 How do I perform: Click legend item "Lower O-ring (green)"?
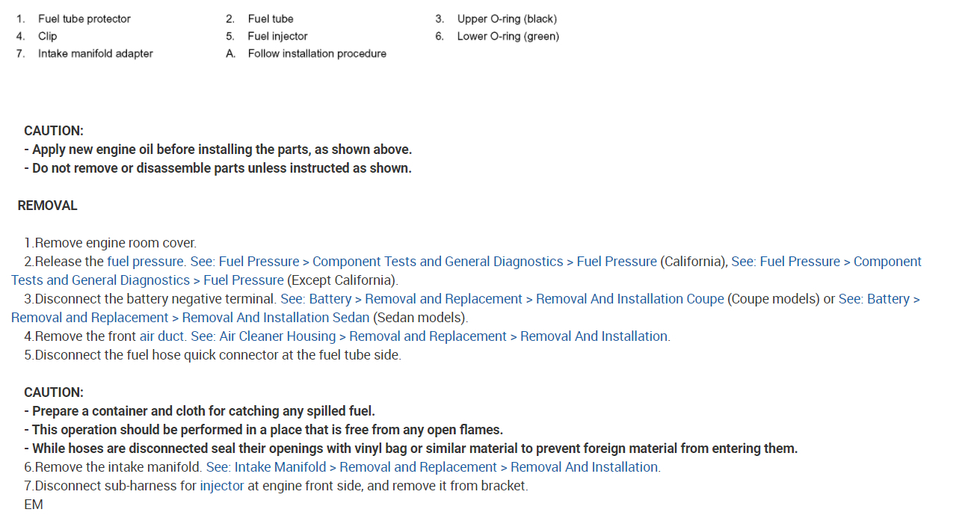tap(508, 36)
